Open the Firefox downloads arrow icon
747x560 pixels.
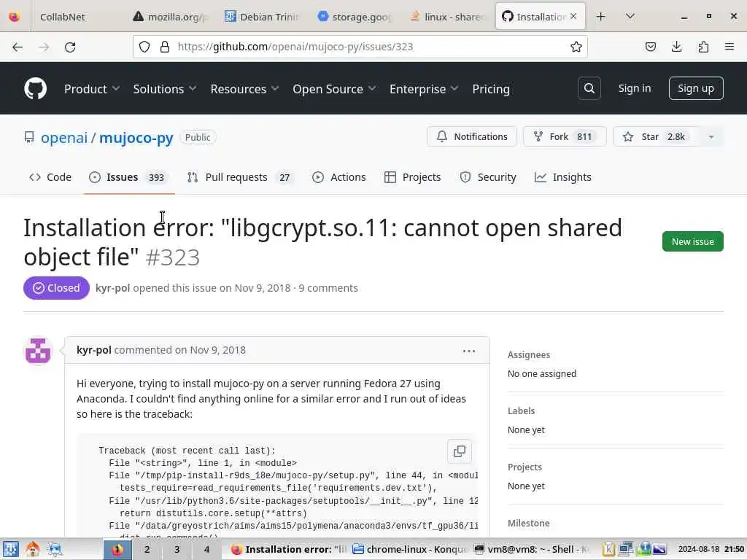click(x=676, y=47)
